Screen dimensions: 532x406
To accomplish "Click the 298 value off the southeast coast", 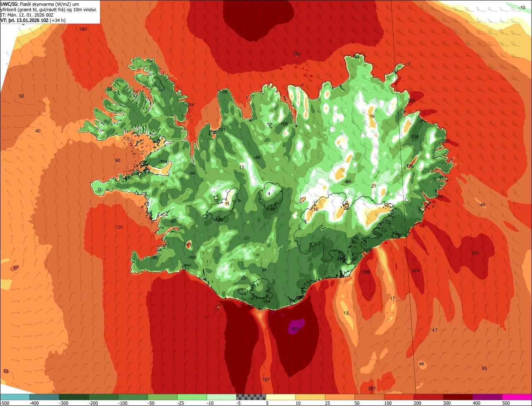I will coord(366,272).
